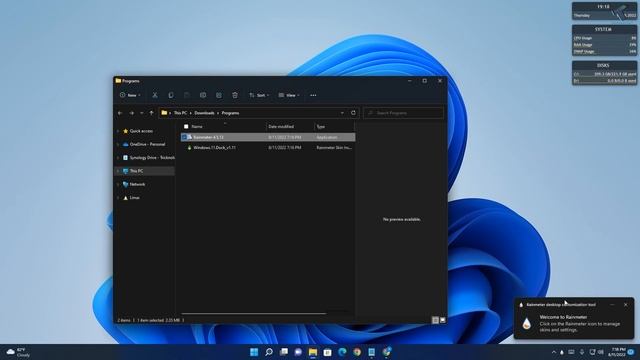Screen dimensions: 640x360
Task: Click the Rainmeter DISKS skin on desktop
Action: [x=604, y=73]
